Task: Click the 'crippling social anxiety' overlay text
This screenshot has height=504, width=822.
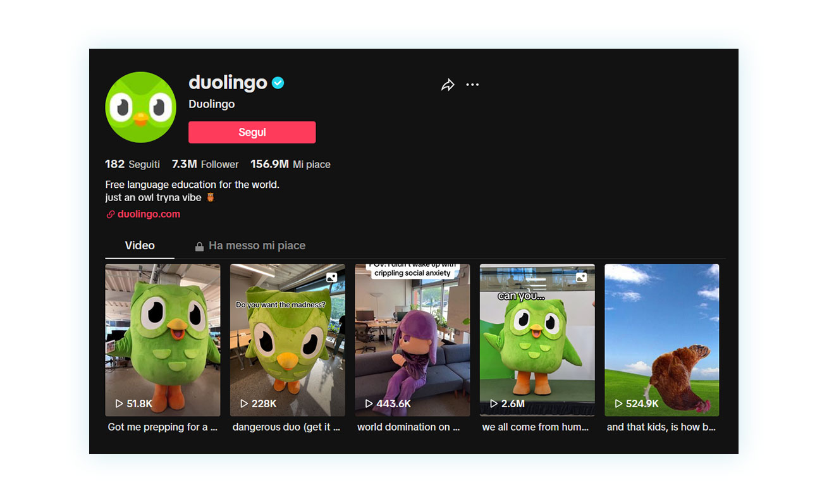Action: click(412, 273)
